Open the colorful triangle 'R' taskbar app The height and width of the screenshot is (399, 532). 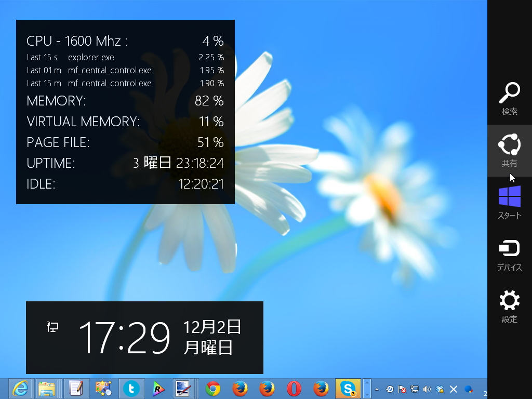[158, 389]
